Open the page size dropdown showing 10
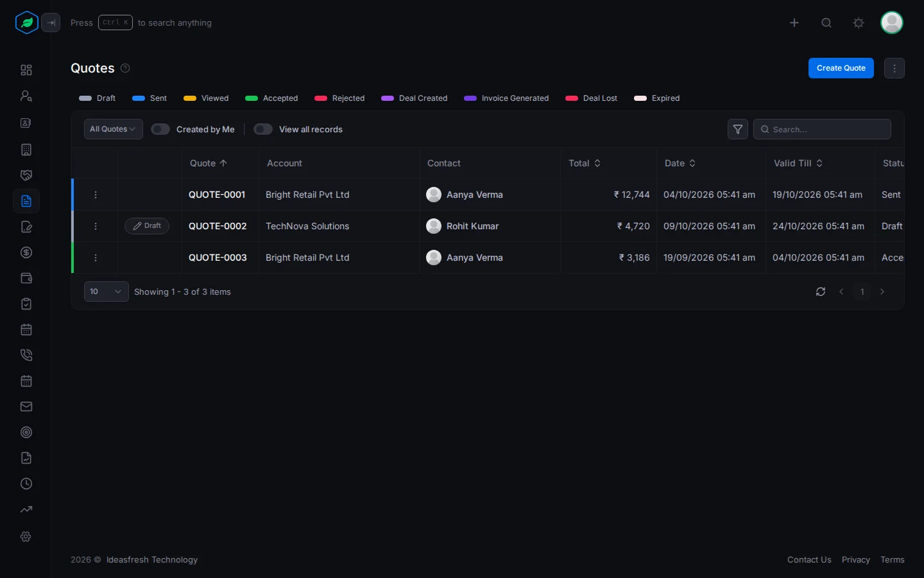The height and width of the screenshot is (578, 924). pos(107,292)
